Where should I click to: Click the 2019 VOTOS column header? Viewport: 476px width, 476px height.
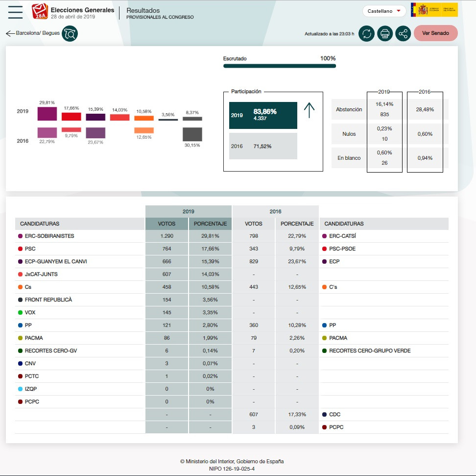(x=167, y=224)
